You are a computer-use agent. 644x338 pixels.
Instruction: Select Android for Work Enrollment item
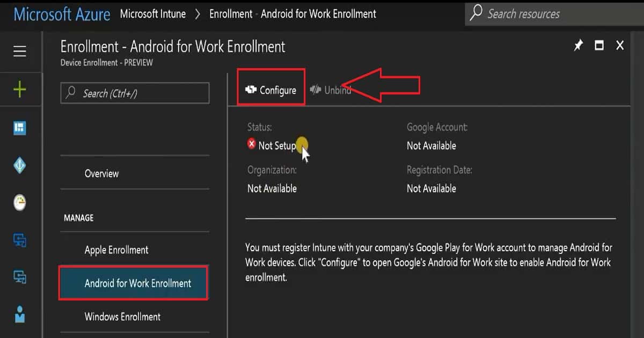133,283
